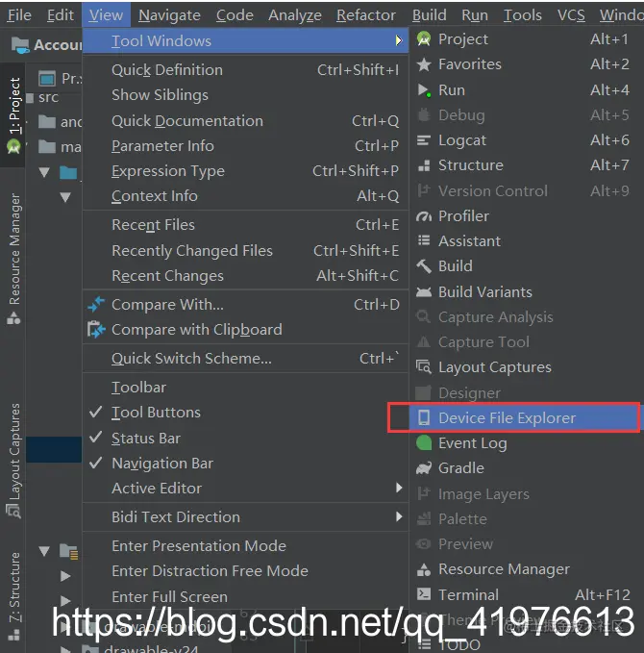Toggle the Toolbar option
Image resolution: width=644 pixels, height=653 pixels.
pyautogui.click(x=246, y=388)
